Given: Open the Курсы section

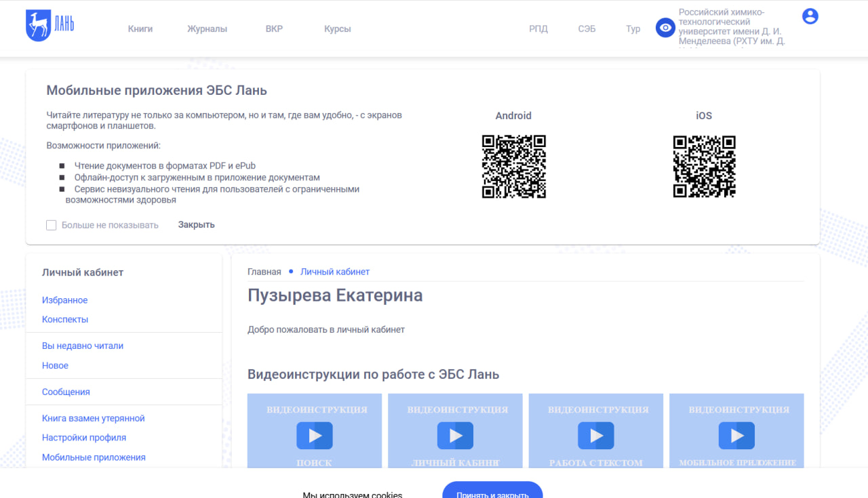Looking at the screenshot, I should tap(337, 29).
